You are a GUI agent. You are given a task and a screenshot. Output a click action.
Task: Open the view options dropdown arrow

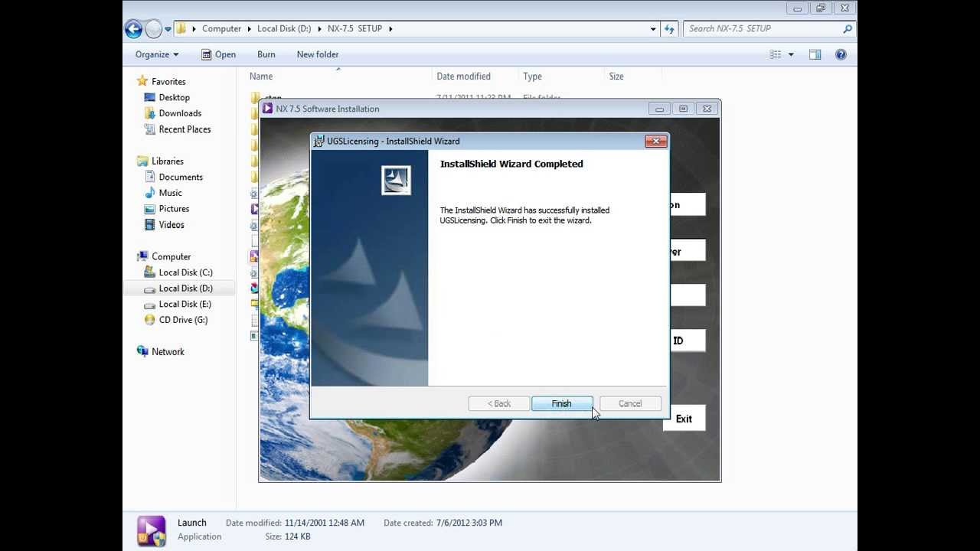791,54
